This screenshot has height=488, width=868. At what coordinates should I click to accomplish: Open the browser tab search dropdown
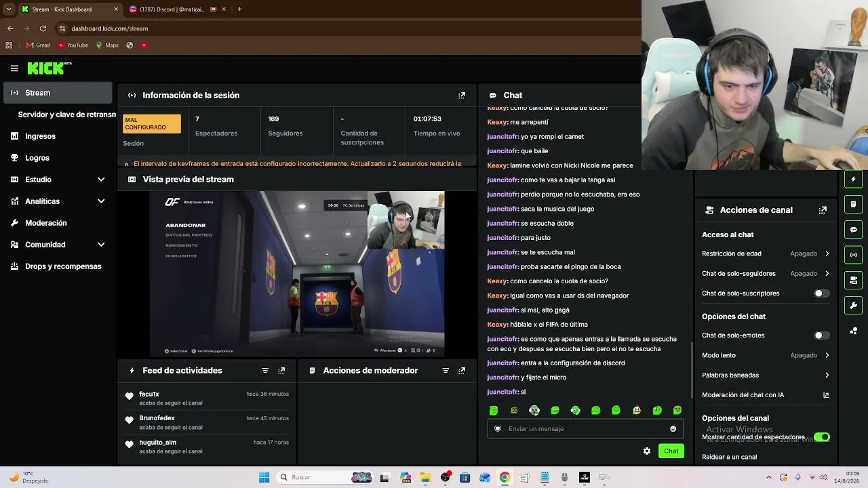tap(9, 9)
